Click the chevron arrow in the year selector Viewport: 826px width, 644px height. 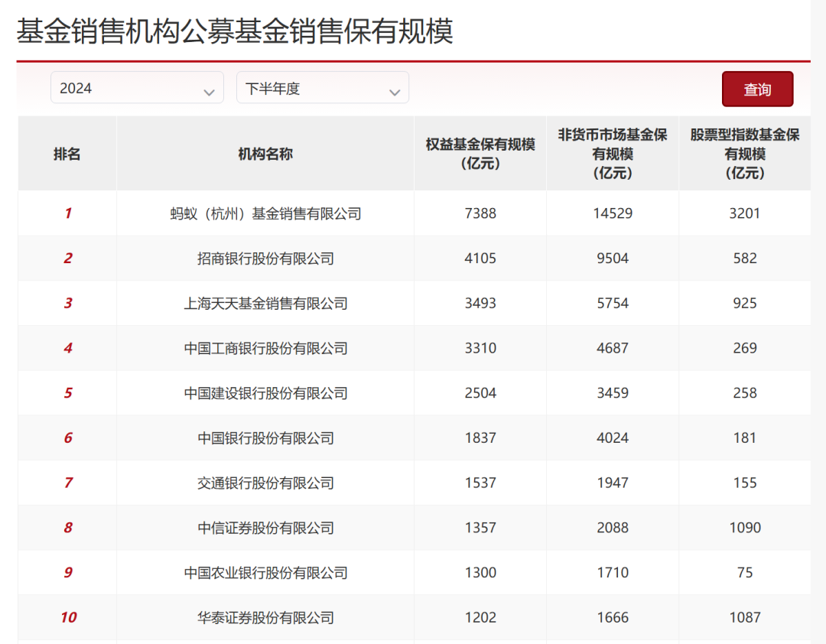tap(209, 93)
